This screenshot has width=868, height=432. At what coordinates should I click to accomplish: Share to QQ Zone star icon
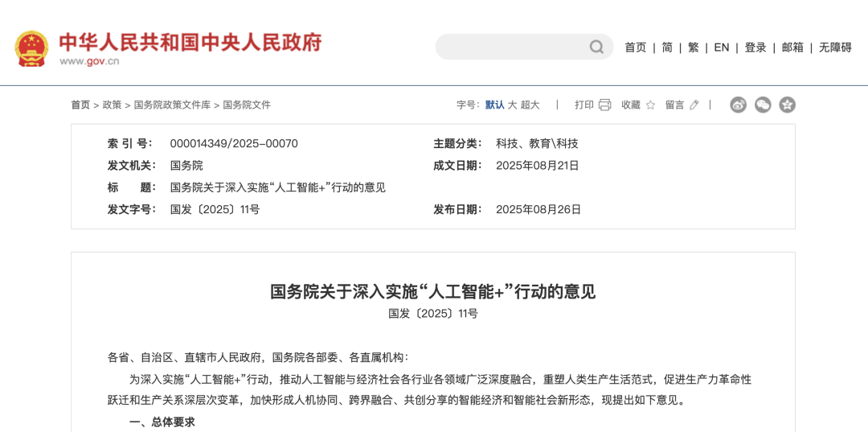(x=787, y=105)
